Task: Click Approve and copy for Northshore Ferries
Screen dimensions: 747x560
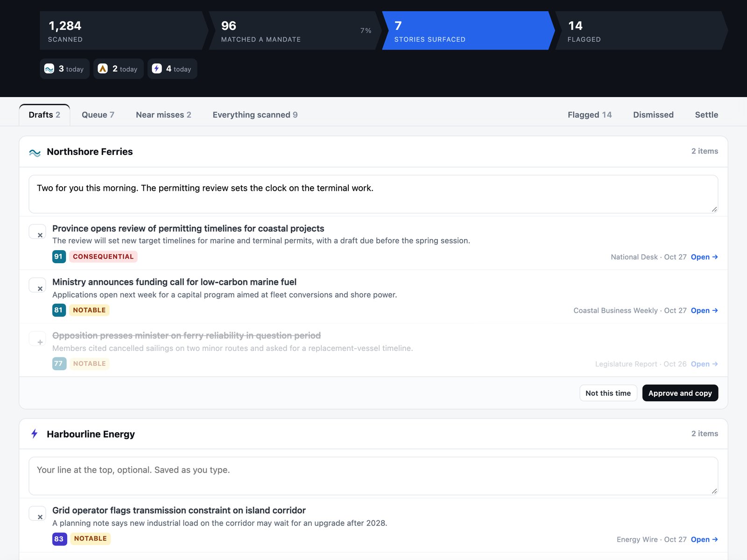Action: 680,393
